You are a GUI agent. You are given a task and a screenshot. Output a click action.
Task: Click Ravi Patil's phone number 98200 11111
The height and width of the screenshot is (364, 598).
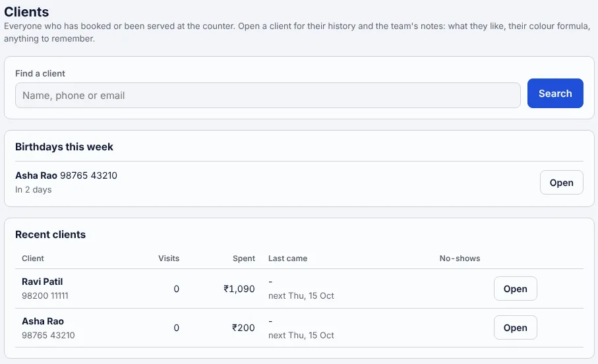45,295
